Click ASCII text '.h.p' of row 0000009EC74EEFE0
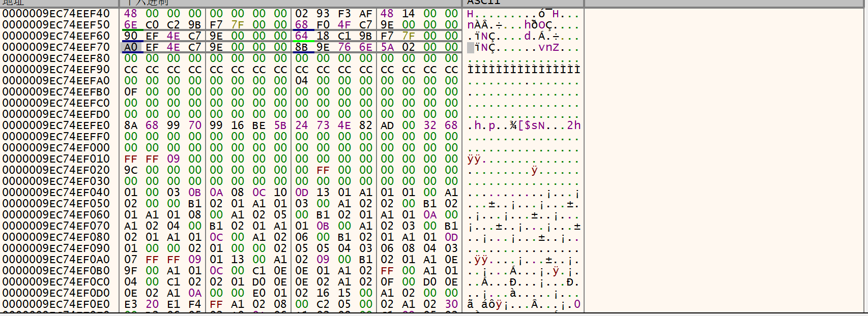The image size is (868, 316). 482,125
